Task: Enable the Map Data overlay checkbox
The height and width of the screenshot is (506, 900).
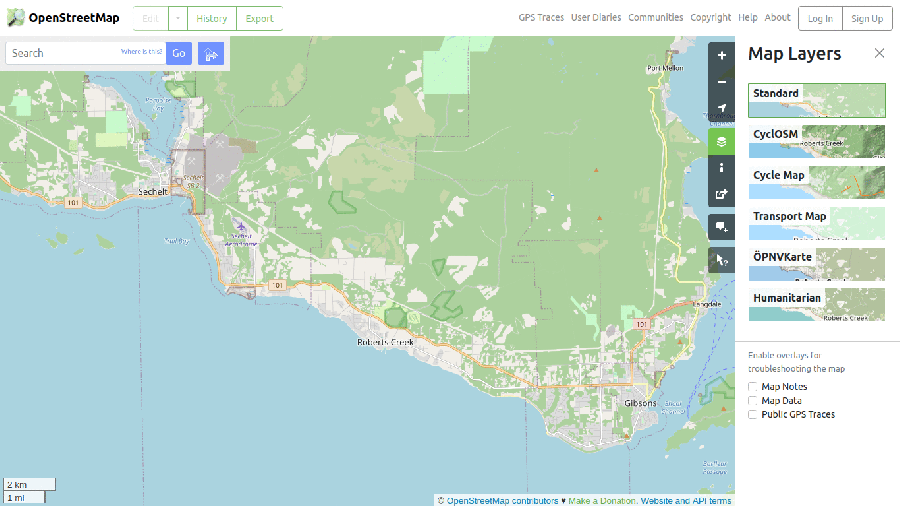Action: pos(752,400)
